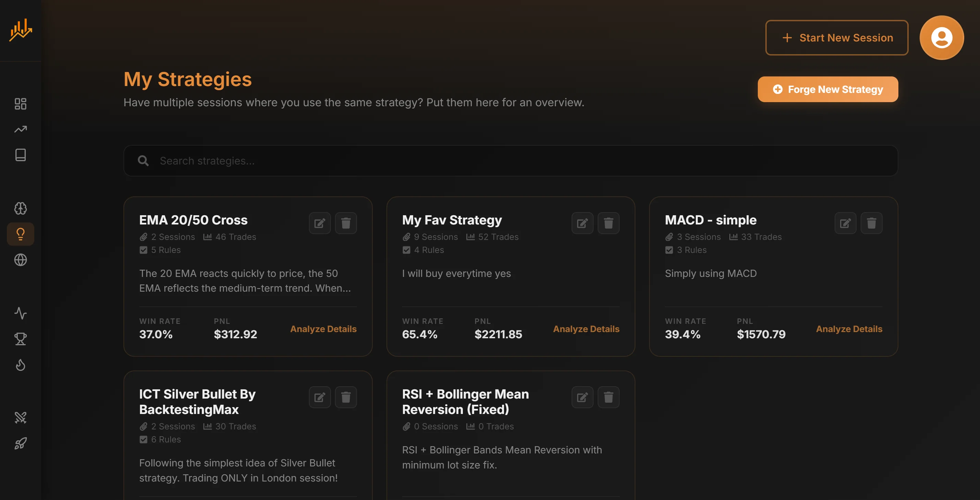
Task: Open the brain icon in sidebar
Action: click(x=21, y=208)
